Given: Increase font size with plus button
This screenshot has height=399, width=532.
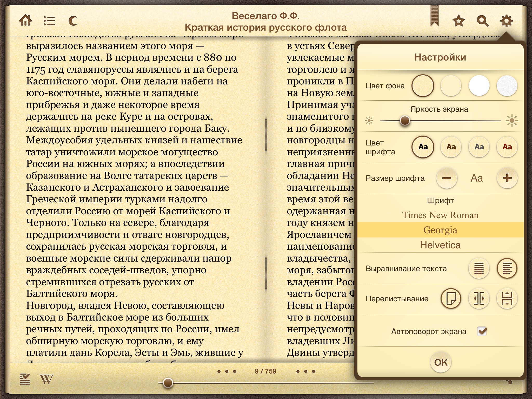Looking at the screenshot, I should (507, 178).
